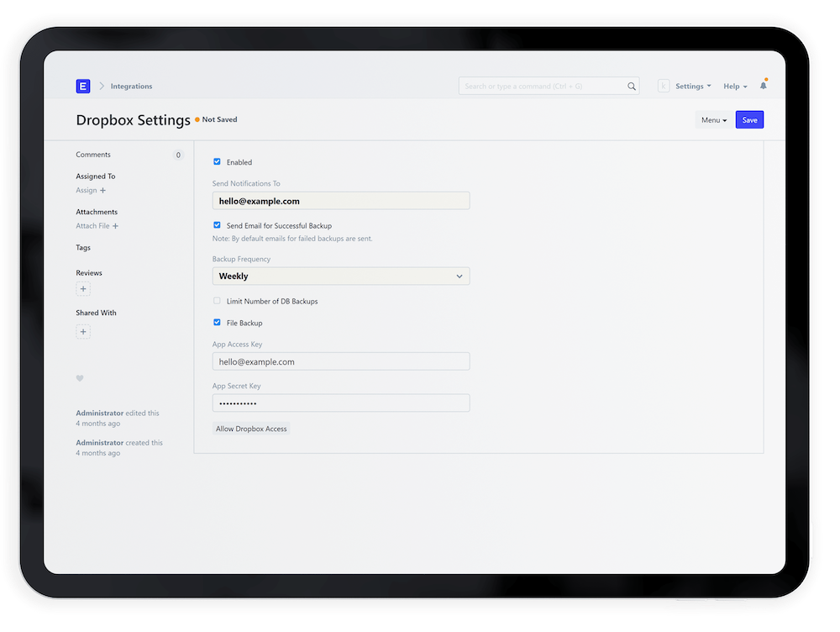840x632 pixels.
Task: Click the Shared With sidebar label
Action: click(96, 313)
